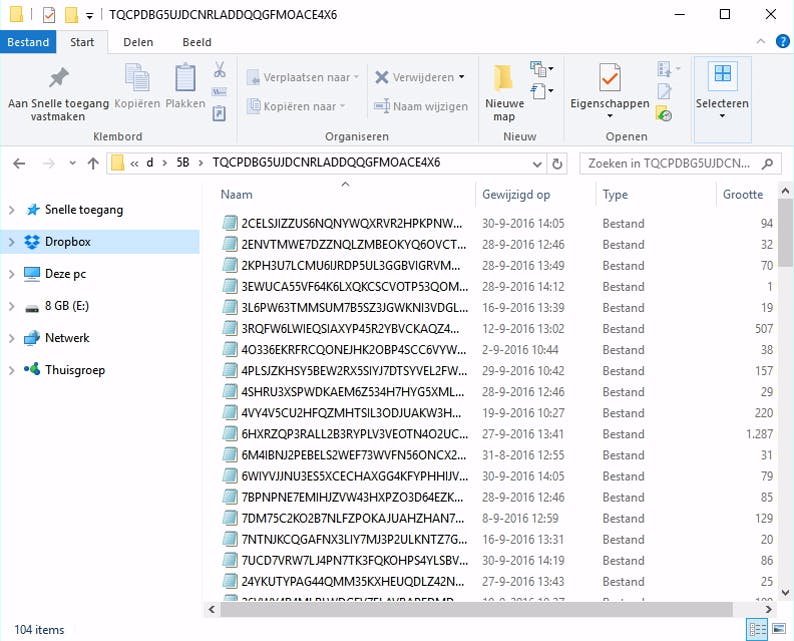Viewport: 794px width, 641px height.
Task: Collapse the ribbon with the chevron
Action: coord(762,42)
